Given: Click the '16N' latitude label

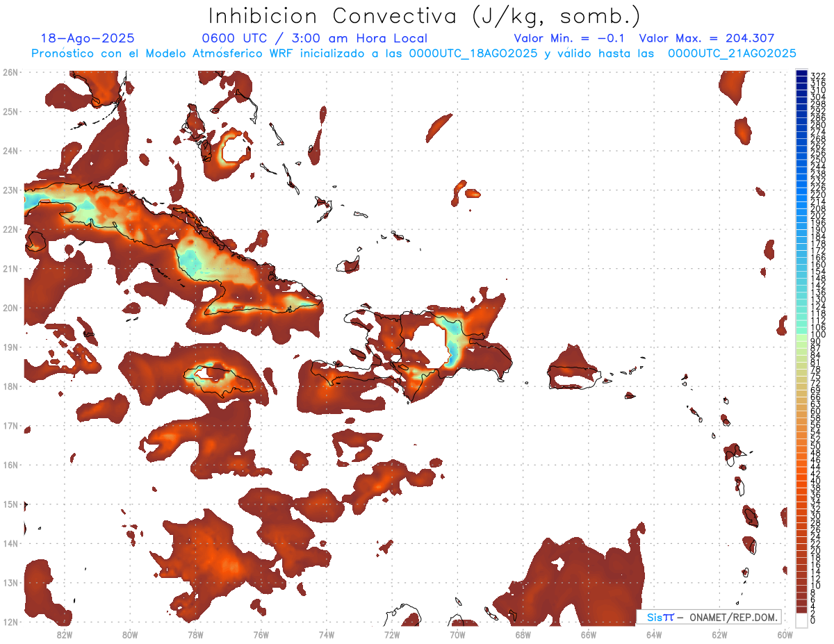Looking at the screenshot, I should tap(10, 465).
